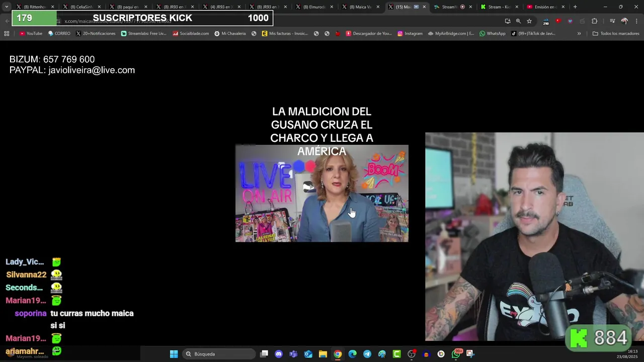Open the MyAirBridge.com bookmark
644x362 pixels.
451,34
